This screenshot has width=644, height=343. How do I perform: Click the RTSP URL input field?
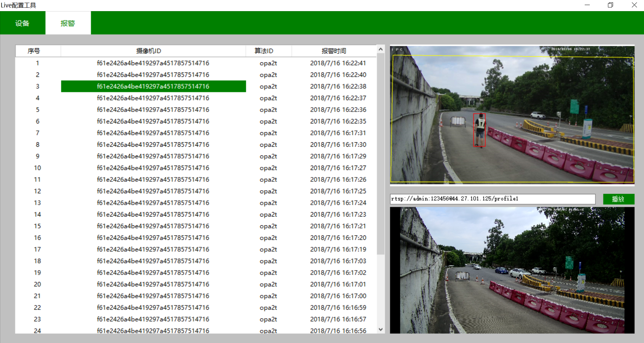click(x=492, y=199)
